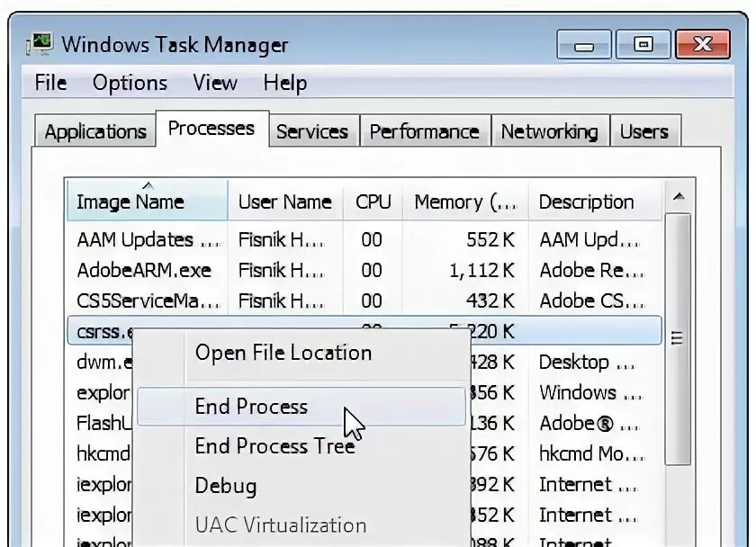Click the Adobe CS... description cell

(591, 300)
